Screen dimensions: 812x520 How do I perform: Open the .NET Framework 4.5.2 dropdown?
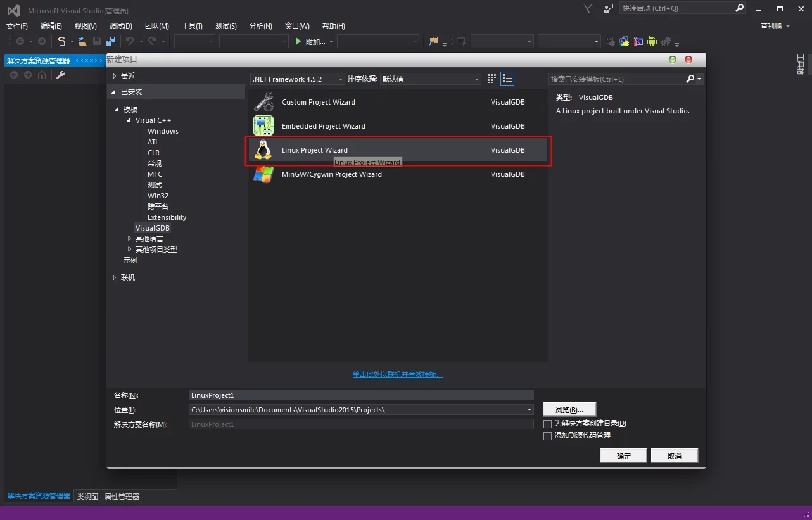pyautogui.click(x=298, y=79)
